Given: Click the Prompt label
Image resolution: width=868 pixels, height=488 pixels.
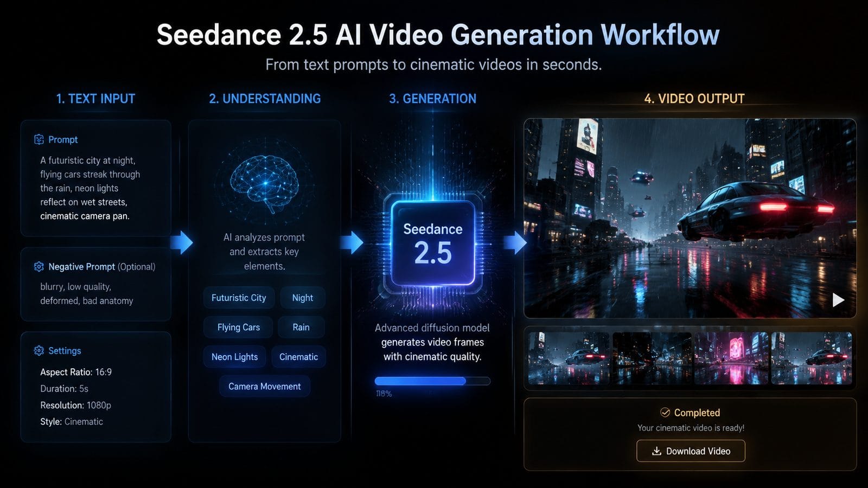Looking at the screenshot, I should (x=63, y=139).
